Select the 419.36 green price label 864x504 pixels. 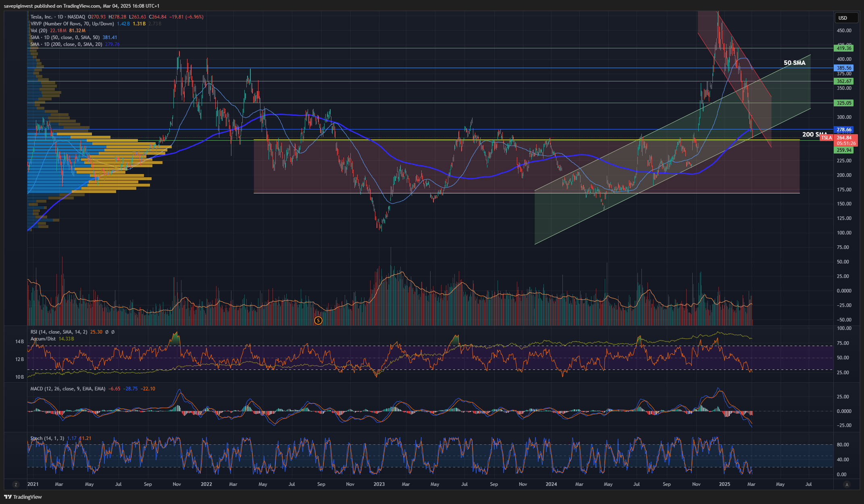click(x=844, y=48)
